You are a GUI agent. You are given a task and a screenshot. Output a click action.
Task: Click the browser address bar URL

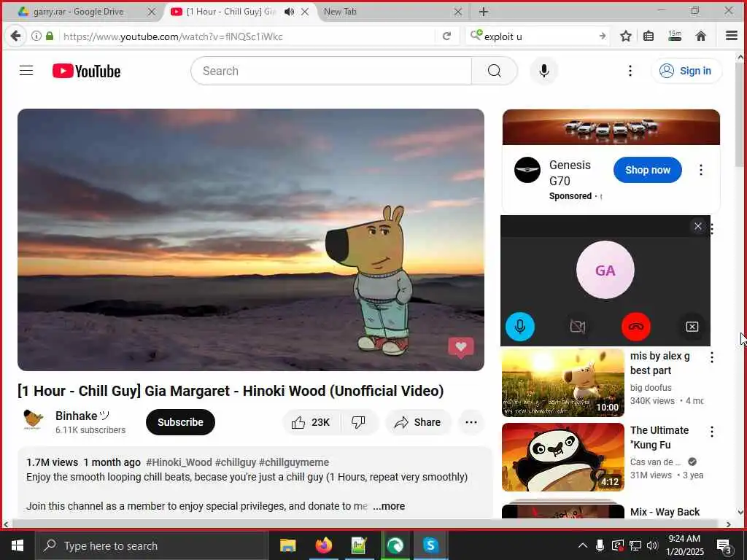[173, 36]
